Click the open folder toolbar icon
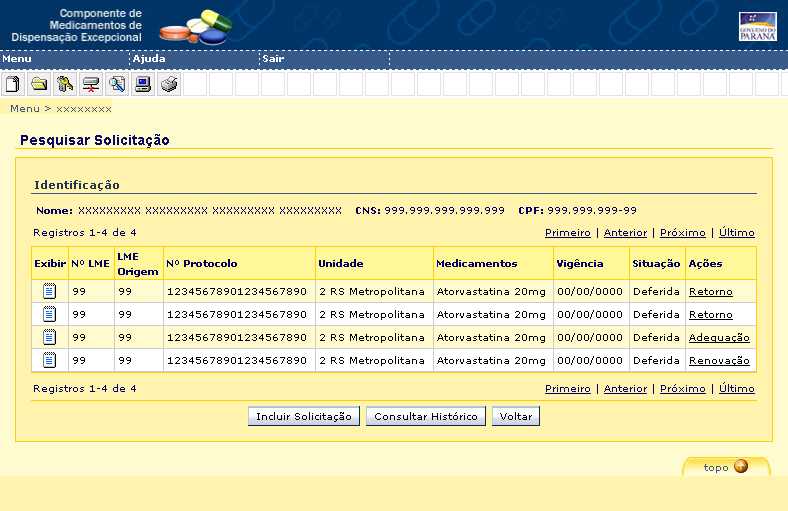788x511 pixels. (x=39, y=84)
